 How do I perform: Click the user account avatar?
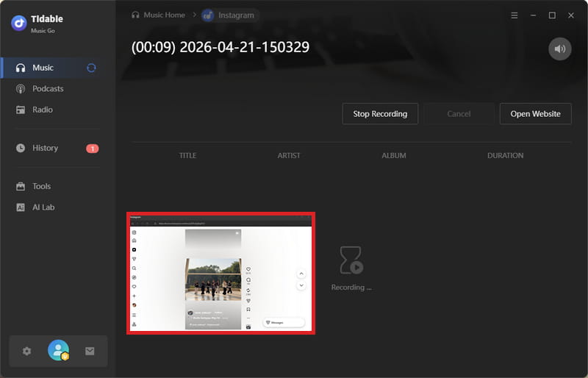tap(59, 350)
